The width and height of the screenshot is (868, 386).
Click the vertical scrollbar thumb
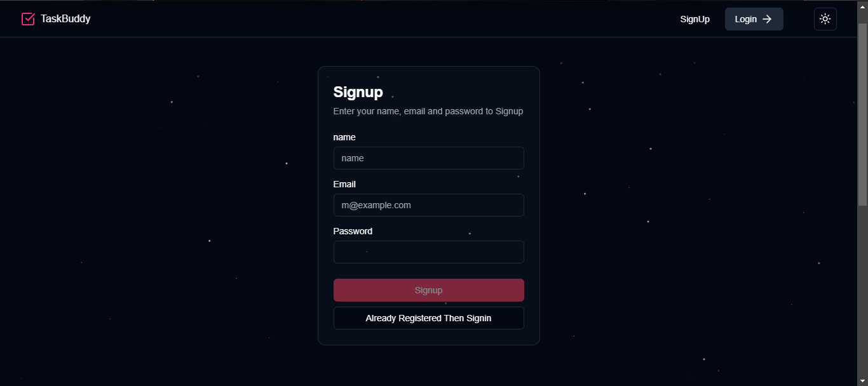[862, 114]
